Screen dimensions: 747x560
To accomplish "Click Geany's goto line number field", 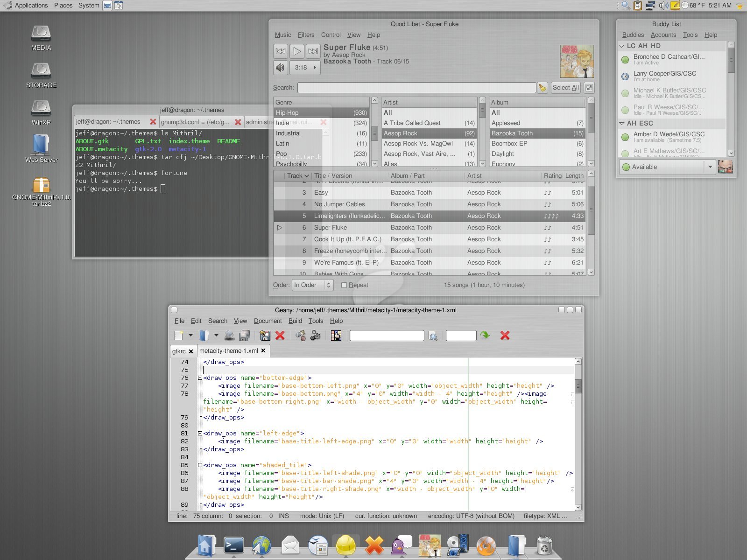I will tap(461, 336).
